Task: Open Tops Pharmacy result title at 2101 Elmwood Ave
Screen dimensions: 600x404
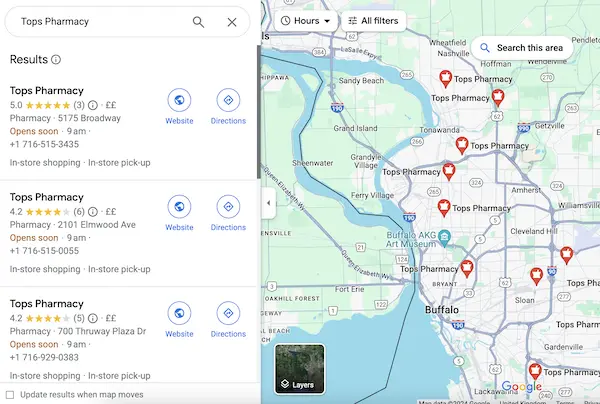Action: point(47,197)
